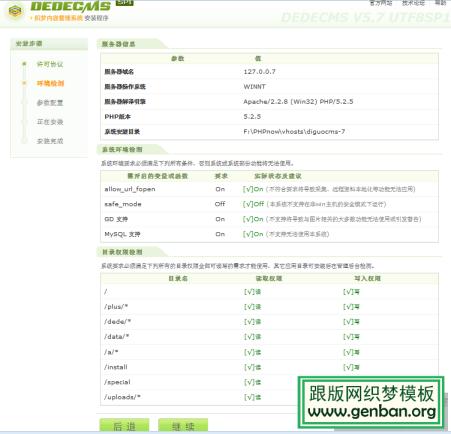
Task: Click the safe_mode variable name
Action: coord(123,204)
